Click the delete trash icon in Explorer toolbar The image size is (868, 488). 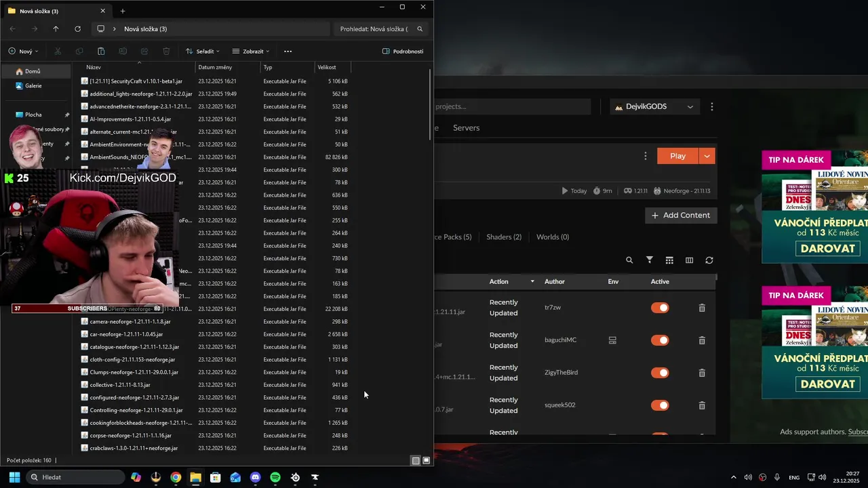[x=166, y=52]
